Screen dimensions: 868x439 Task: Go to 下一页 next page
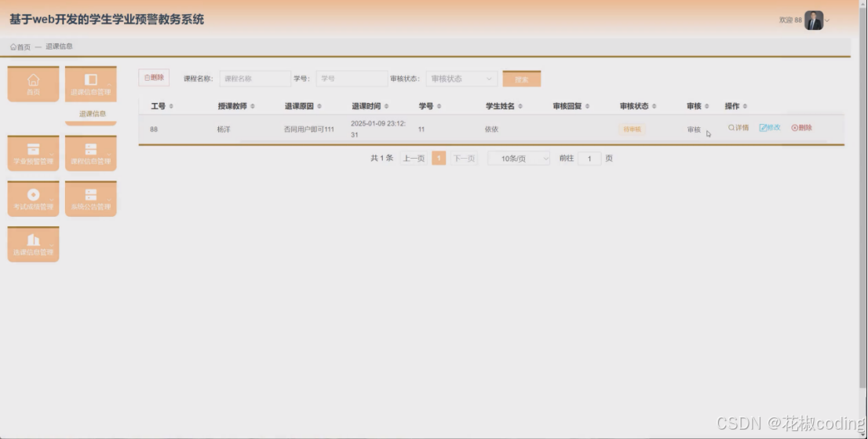click(464, 159)
